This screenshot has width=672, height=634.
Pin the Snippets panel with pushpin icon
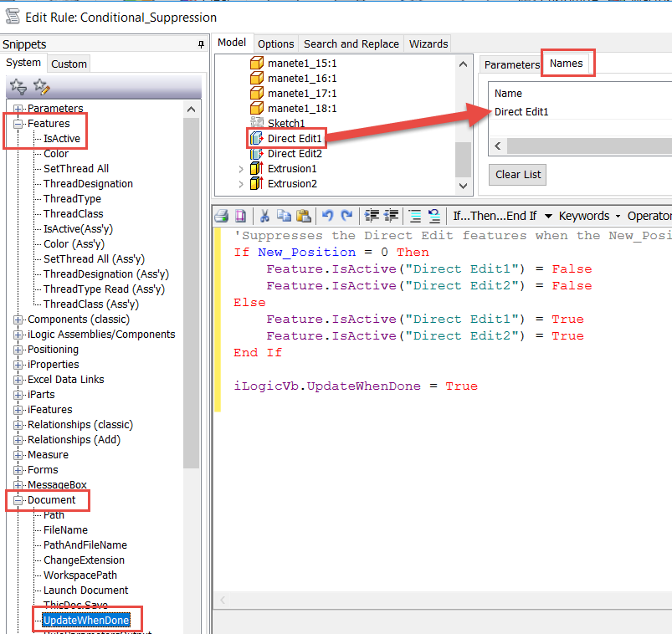tap(201, 44)
